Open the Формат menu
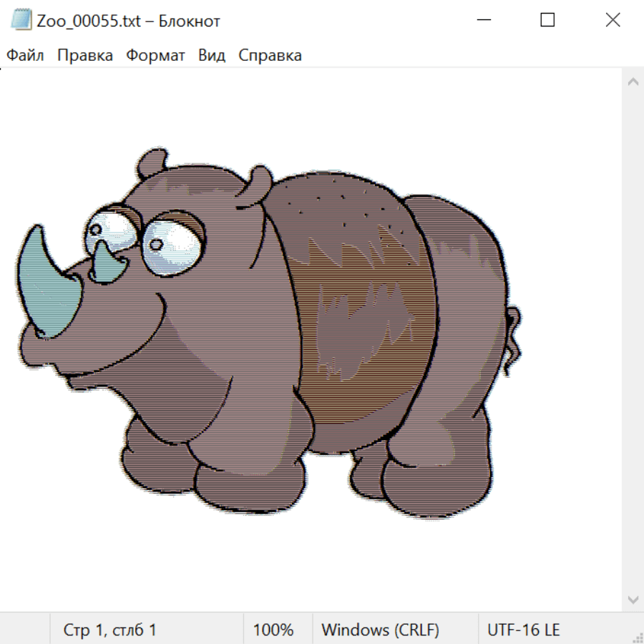Screen dimensions: 644x644 pos(155,56)
